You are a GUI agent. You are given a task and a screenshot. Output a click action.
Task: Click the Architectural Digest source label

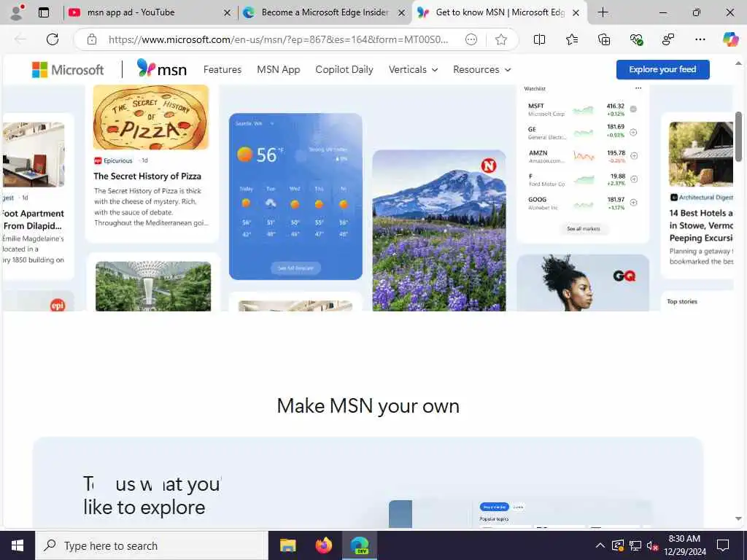coord(702,197)
